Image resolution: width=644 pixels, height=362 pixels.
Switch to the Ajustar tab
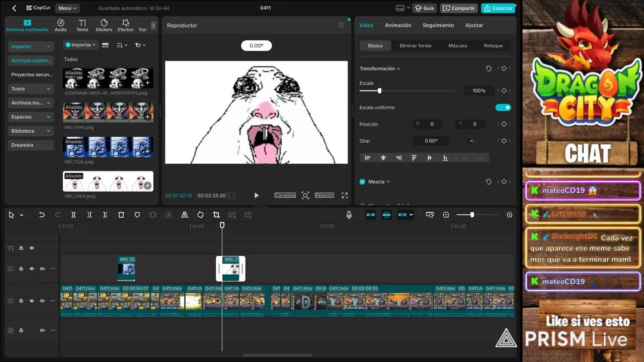click(474, 25)
